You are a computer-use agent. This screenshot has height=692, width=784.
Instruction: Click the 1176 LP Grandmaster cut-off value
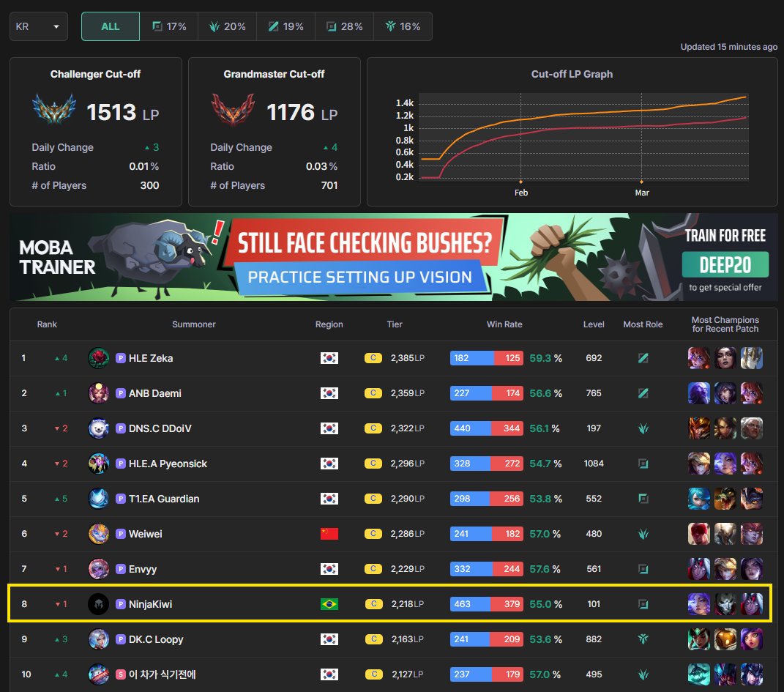coord(302,112)
